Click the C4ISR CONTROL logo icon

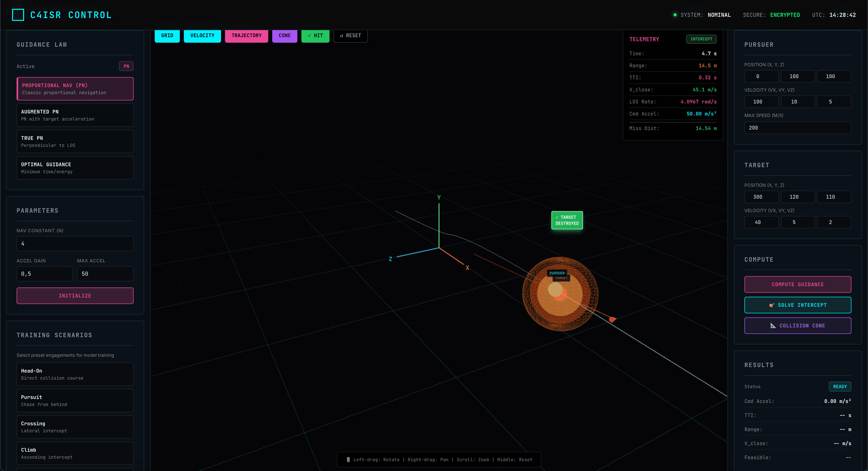tap(18, 15)
